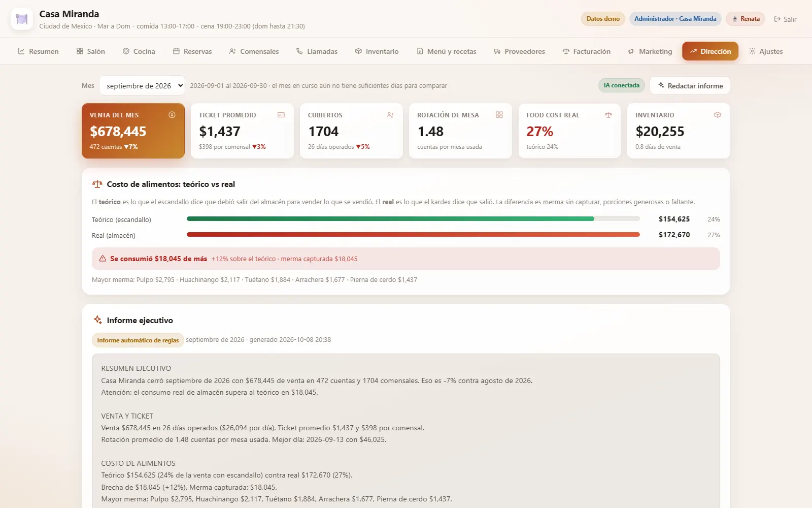Click the scale icon on Food cost real
The width and height of the screenshot is (812, 508).
tap(608, 115)
